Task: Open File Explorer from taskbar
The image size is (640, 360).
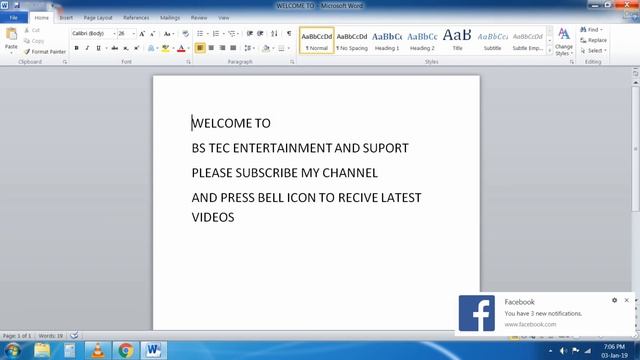Action: 42,351
